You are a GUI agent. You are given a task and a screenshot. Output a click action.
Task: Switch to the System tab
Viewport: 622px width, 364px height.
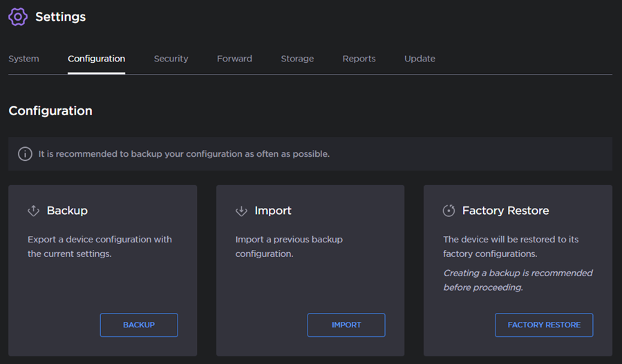coord(23,59)
